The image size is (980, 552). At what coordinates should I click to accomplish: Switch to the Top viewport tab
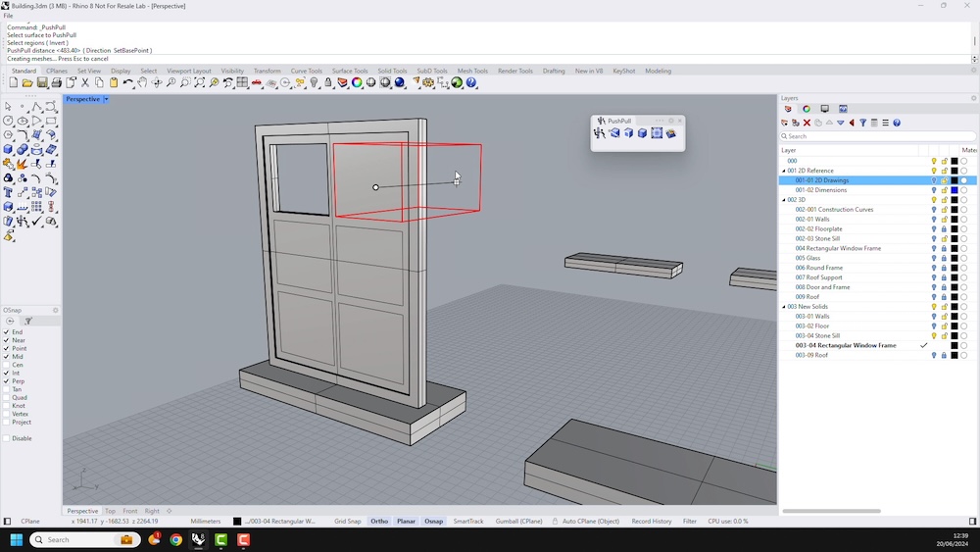(x=110, y=511)
